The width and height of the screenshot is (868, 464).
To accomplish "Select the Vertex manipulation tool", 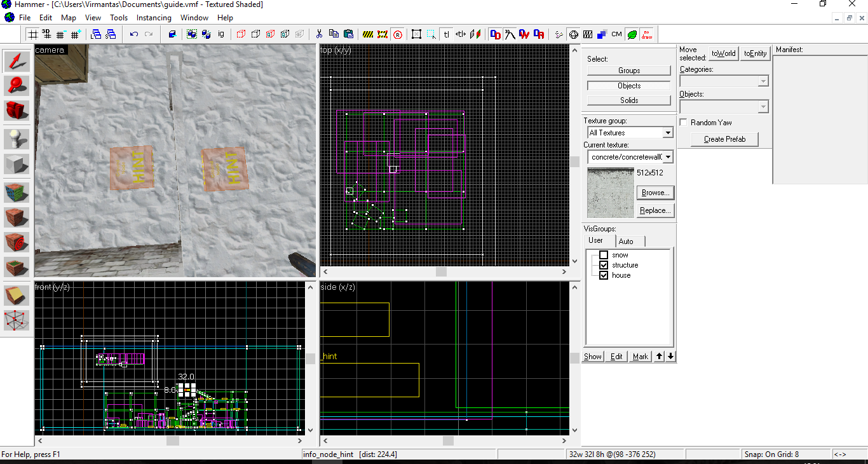I will coord(17,320).
